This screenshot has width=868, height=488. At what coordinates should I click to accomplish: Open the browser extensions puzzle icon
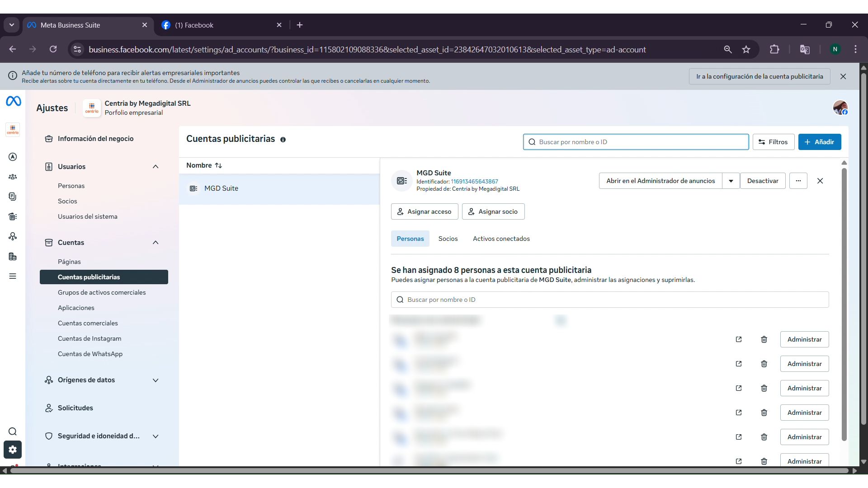[774, 49]
